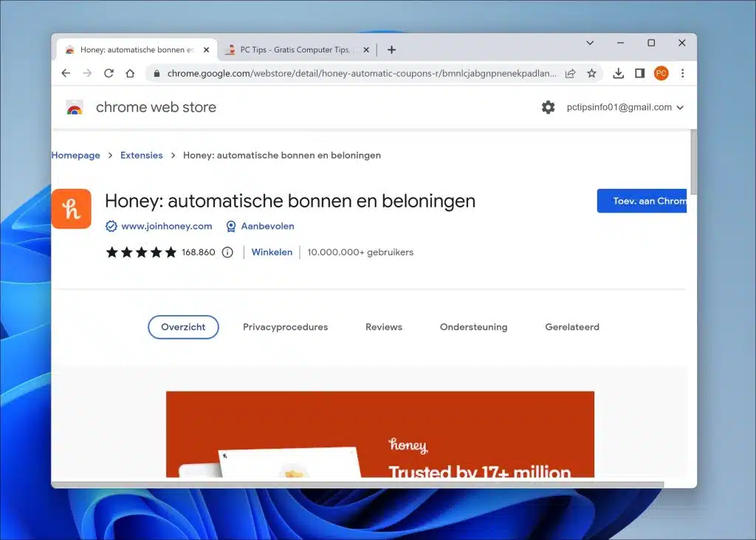Click the 'chrome web store' title text
756x540 pixels.
tap(156, 108)
